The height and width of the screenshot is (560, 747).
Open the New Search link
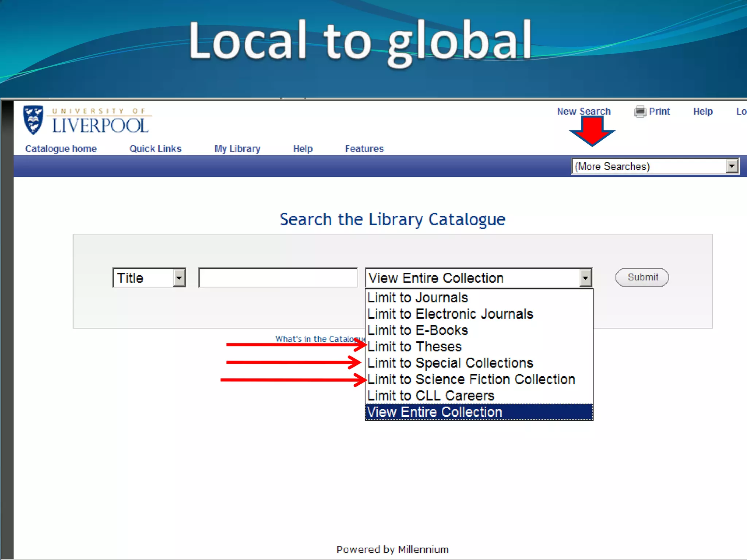click(x=584, y=111)
